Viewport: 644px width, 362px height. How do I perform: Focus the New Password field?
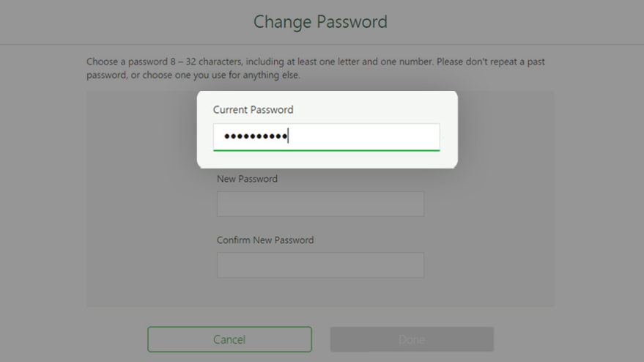[x=320, y=204]
